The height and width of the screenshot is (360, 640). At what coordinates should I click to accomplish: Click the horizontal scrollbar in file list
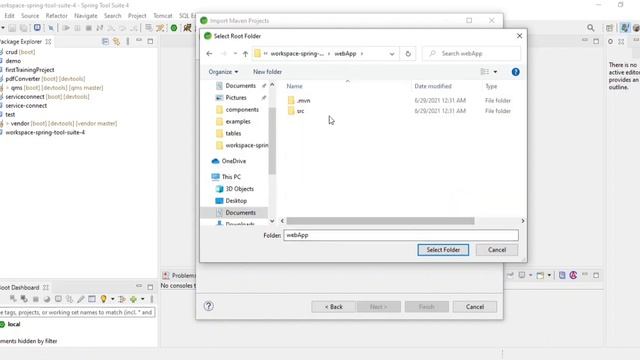point(380,221)
